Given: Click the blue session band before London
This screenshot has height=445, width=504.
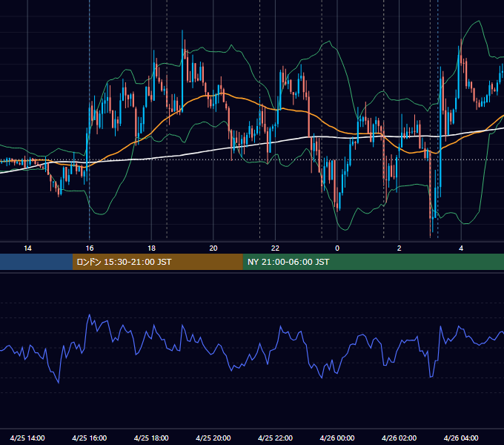Looking at the screenshot, I should point(36,262).
